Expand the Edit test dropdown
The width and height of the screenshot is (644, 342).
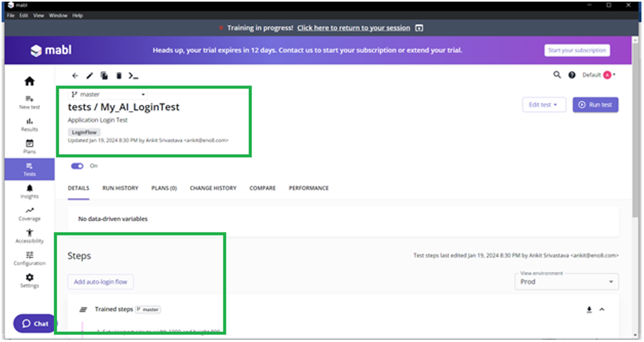543,105
